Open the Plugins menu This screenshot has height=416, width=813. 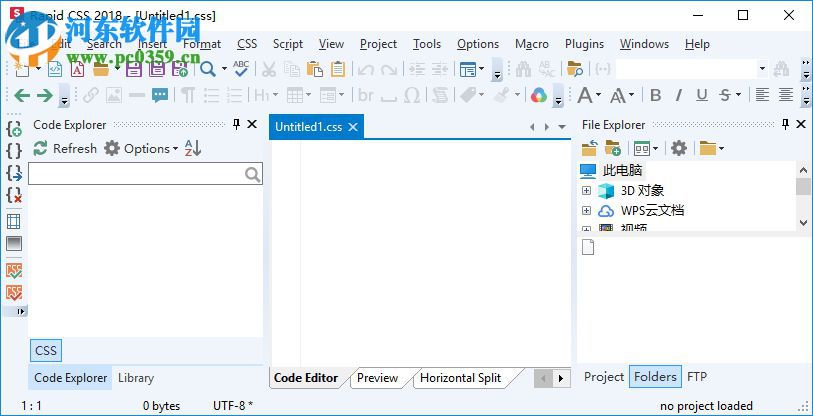(x=584, y=44)
